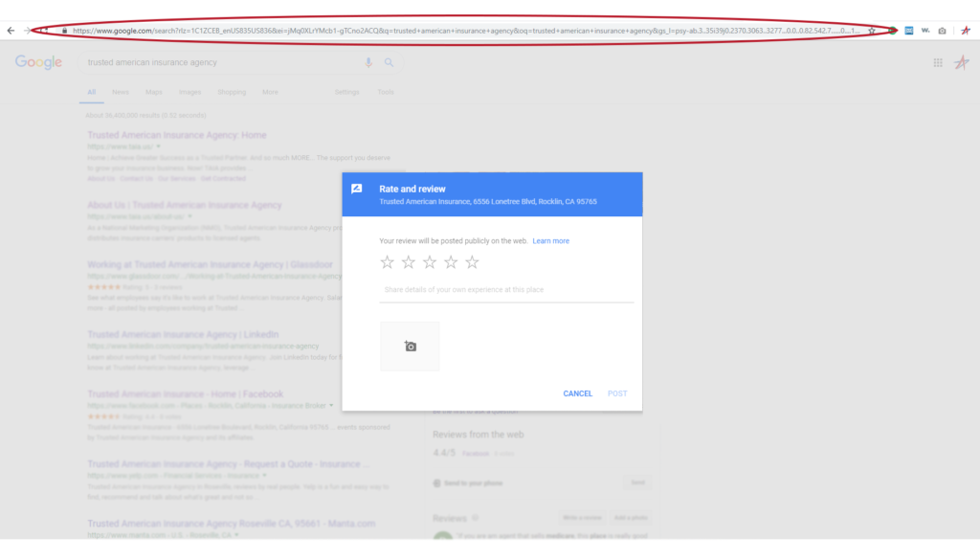The image size is (980, 560).
Task: Open the search Tools option
Action: 386,92
